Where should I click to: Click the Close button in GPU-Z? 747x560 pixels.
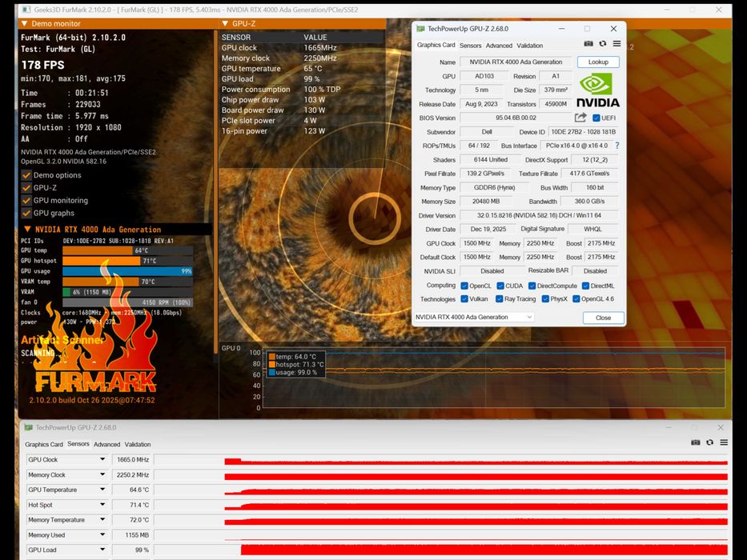603,318
